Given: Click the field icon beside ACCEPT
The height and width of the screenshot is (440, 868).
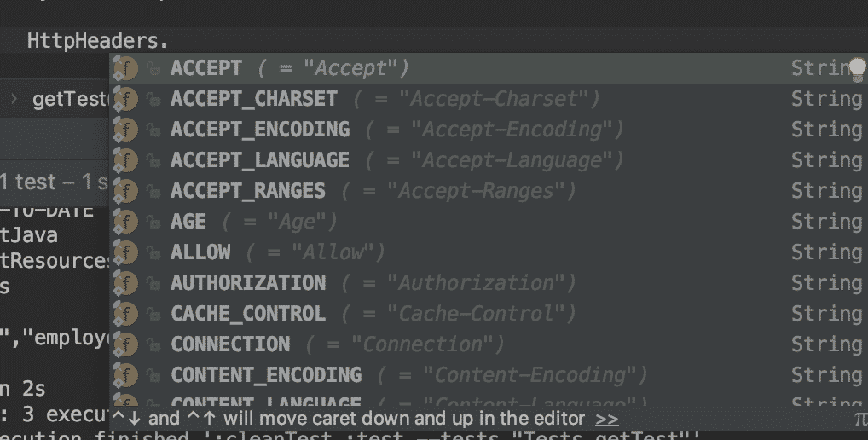Looking at the screenshot, I should click(x=126, y=68).
